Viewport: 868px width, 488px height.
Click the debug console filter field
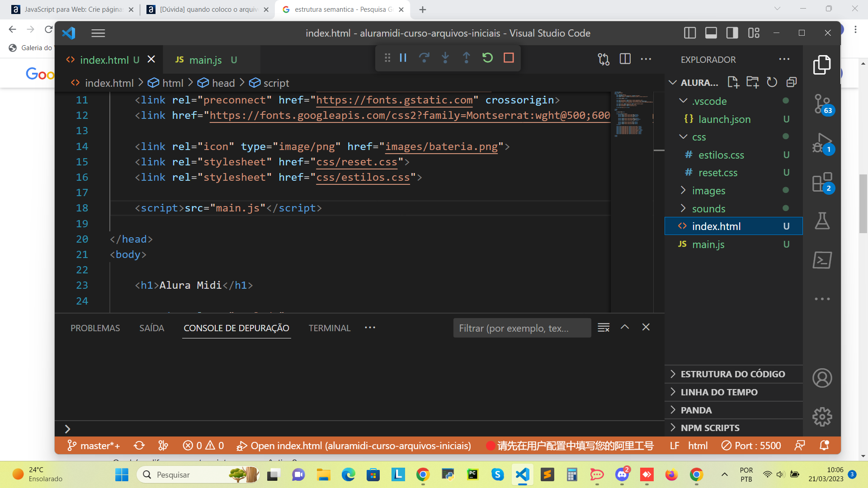522,328
